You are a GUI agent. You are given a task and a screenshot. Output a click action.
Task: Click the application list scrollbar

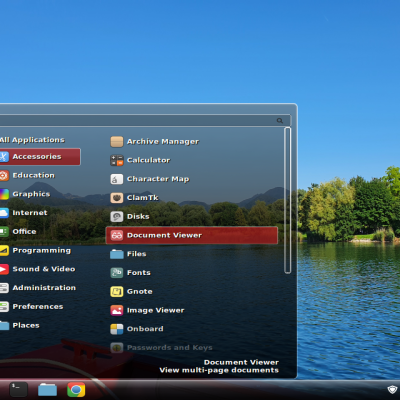pos(288,200)
